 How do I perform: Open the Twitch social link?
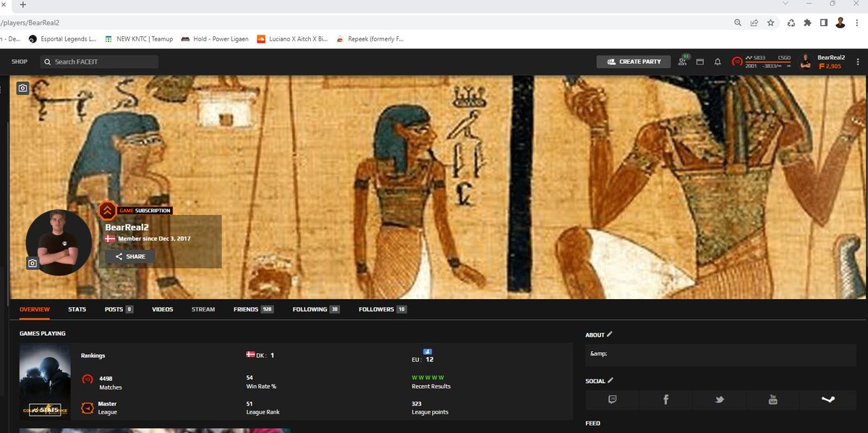click(x=613, y=400)
